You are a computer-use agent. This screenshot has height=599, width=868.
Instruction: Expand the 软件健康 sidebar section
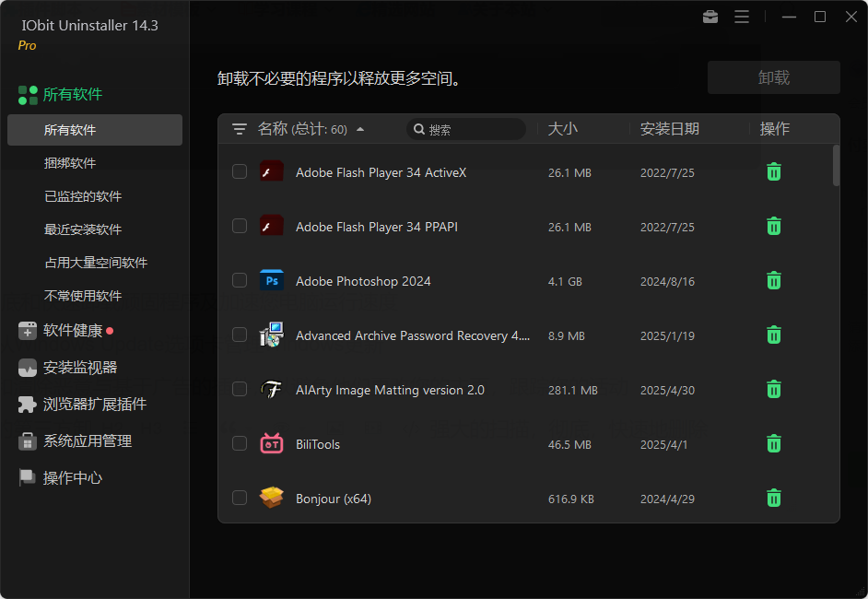click(73, 331)
